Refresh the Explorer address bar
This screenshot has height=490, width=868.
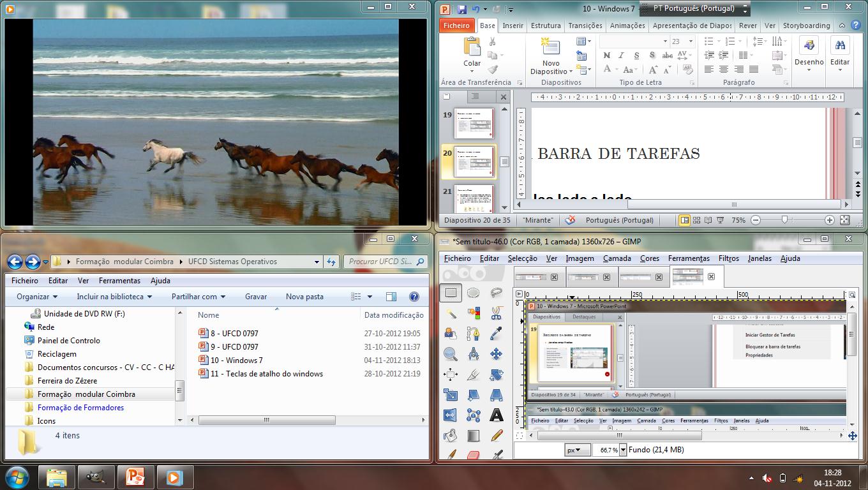pos(331,262)
